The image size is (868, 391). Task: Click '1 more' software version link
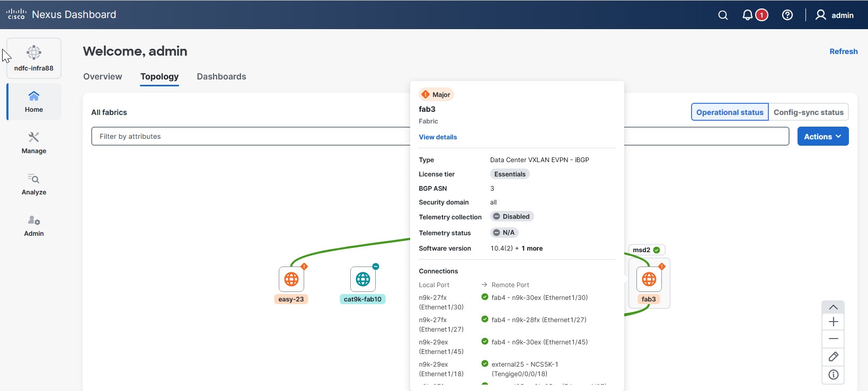(x=532, y=248)
